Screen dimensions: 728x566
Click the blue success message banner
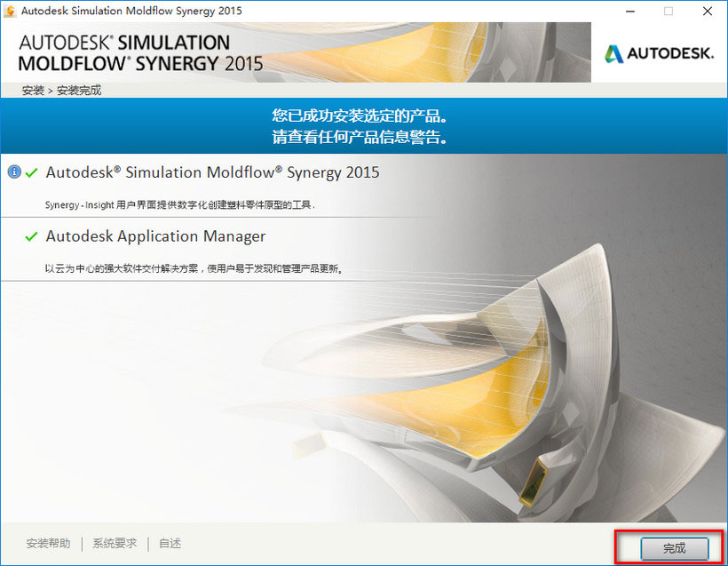tap(364, 124)
